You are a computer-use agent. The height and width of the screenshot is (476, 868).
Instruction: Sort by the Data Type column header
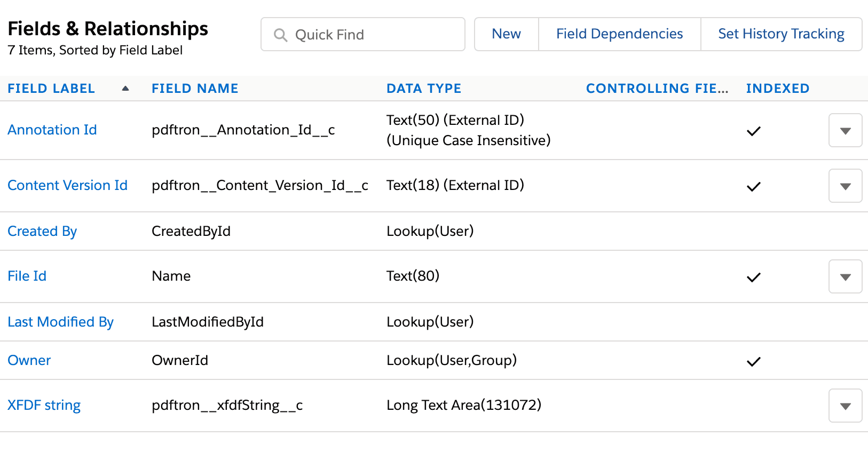(x=424, y=89)
